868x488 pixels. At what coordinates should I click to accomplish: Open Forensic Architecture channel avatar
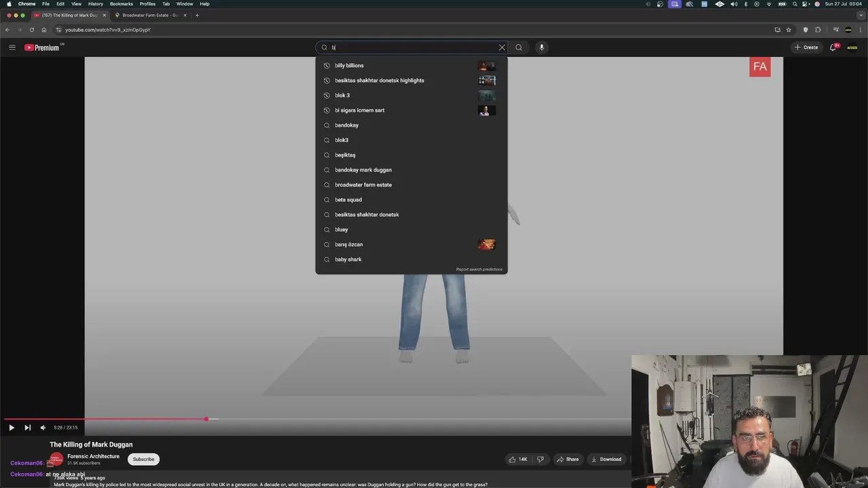point(57,460)
